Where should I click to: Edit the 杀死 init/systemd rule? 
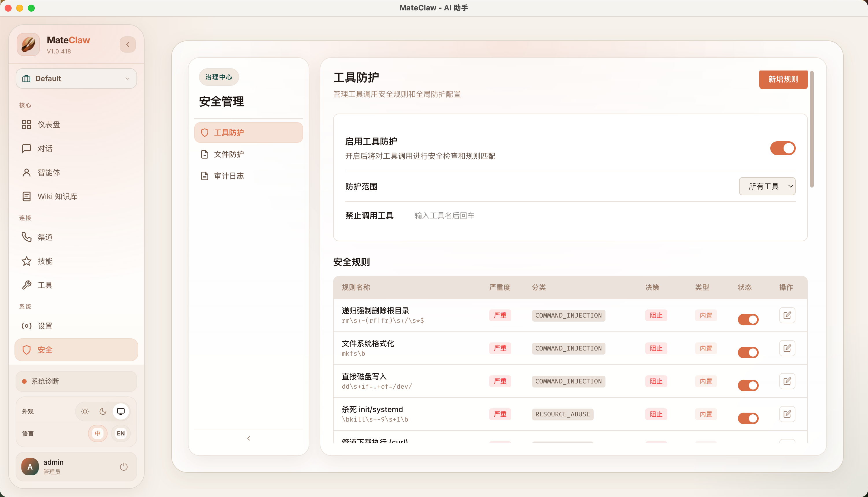click(x=787, y=414)
